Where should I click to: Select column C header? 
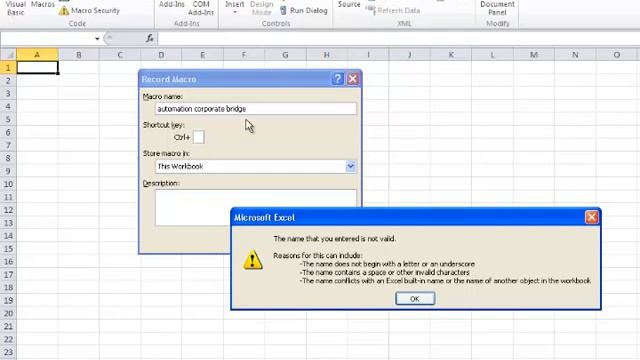pyautogui.click(x=120, y=54)
